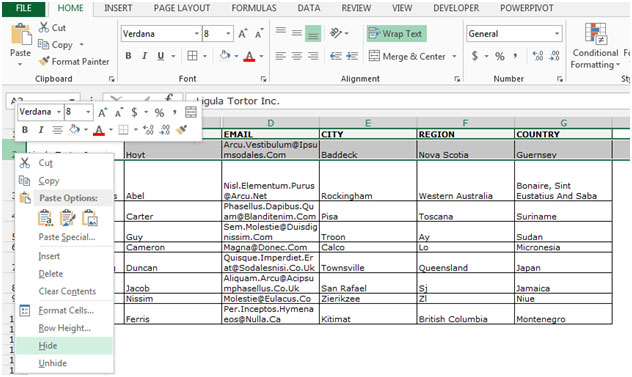Select the cell containing Rockingham
The height and width of the screenshot is (377, 632).
[x=368, y=181]
